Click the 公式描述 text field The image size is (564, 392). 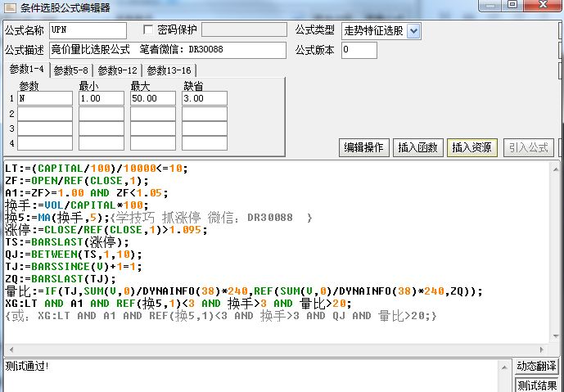(168, 50)
